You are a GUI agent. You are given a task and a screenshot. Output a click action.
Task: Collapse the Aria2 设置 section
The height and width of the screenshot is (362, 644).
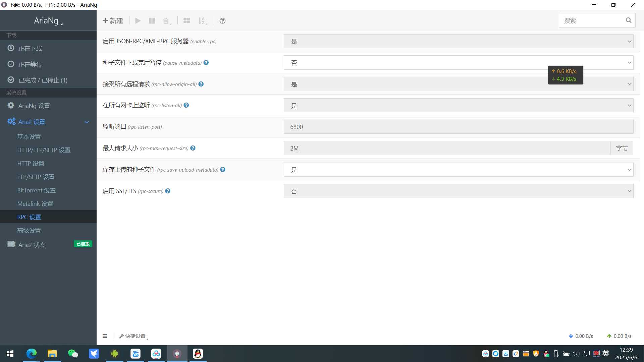(x=48, y=122)
